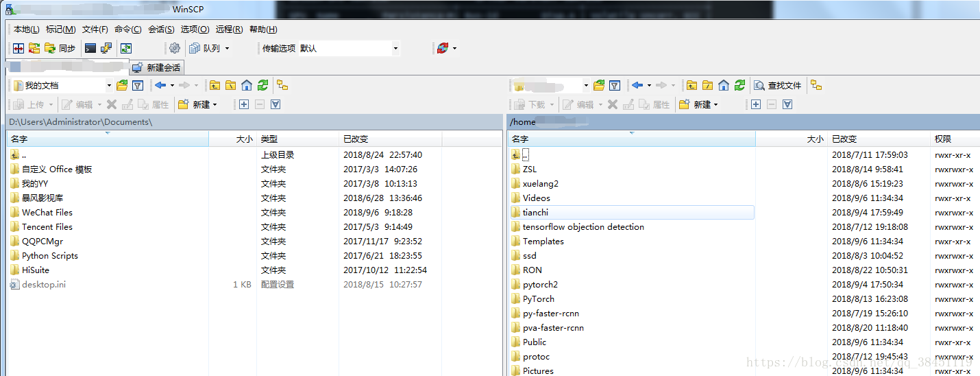Click parent directory icon in local panel toolbar
The height and width of the screenshot is (376, 980).
tap(215, 85)
